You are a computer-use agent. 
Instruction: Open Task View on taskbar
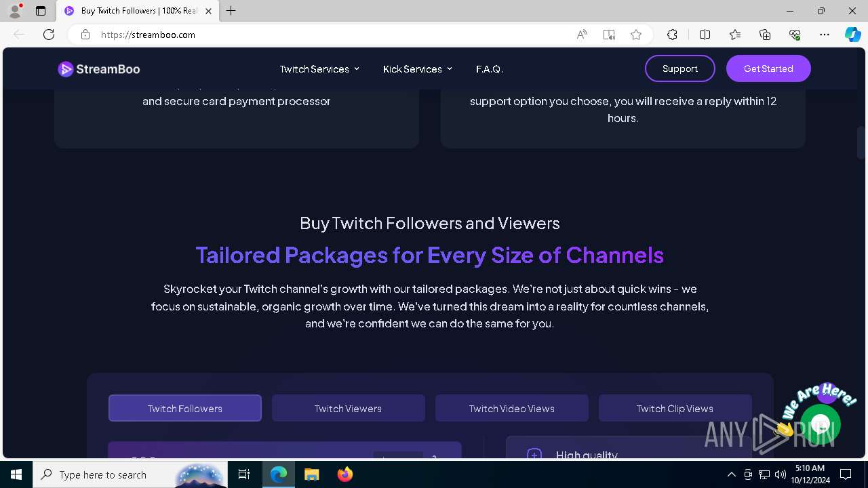244,474
